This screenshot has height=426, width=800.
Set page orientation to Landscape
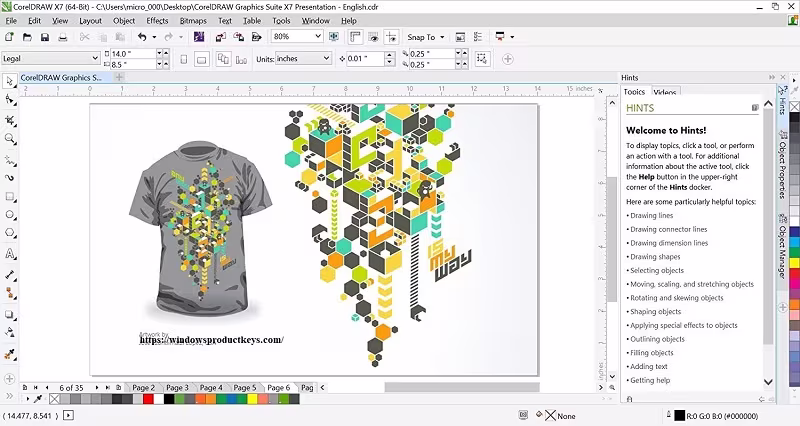(x=202, y=59)
